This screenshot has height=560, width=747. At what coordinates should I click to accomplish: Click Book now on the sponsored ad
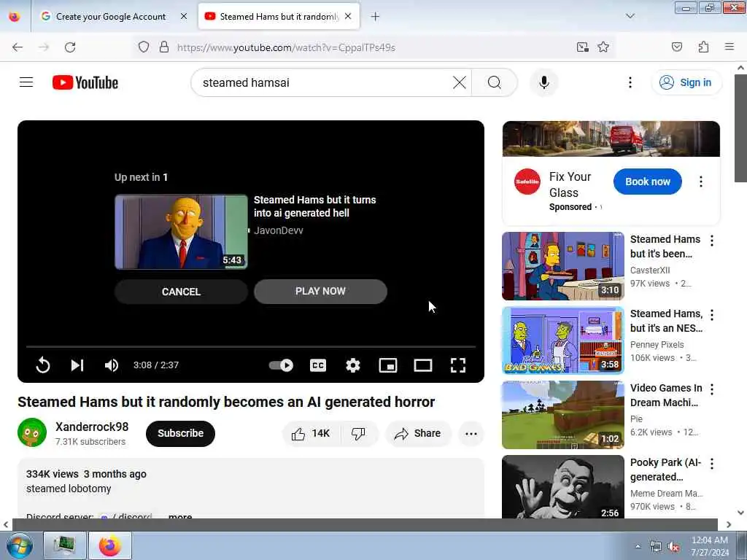[648, 182]
